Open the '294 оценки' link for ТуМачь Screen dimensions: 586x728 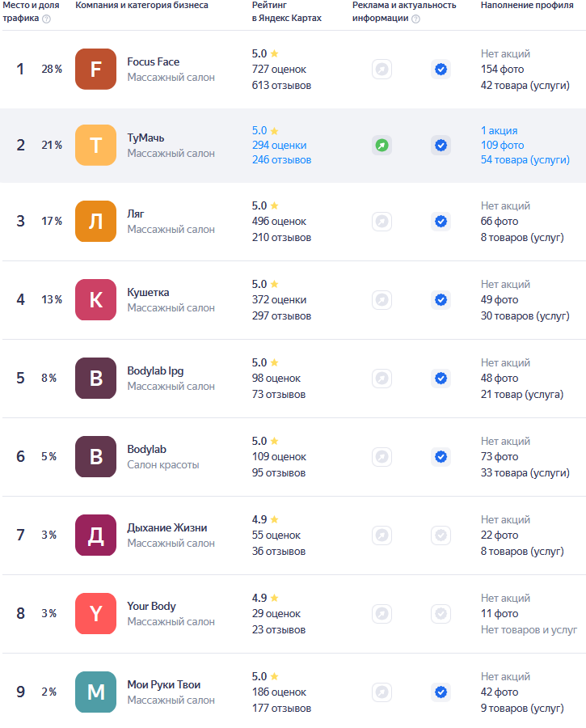pyautogui.click(x=280, y=146)
